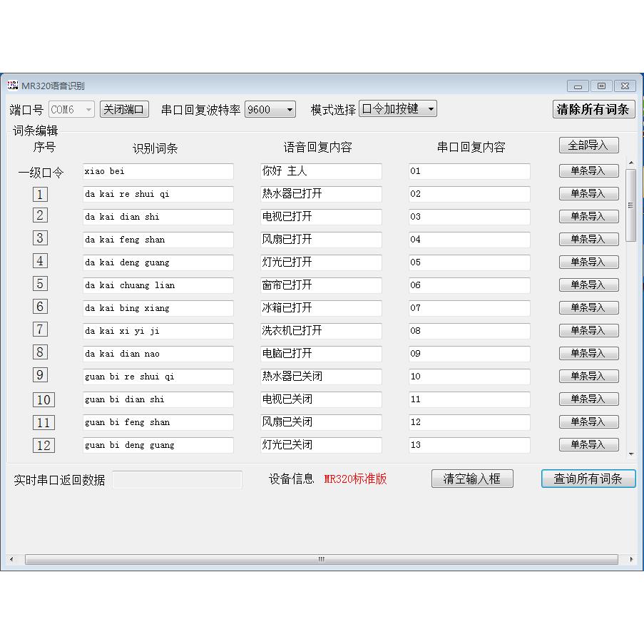Screen dimensions: 644x644
Task: Click the 灯光已关闭 voice reply field
Action: [x=321, y=445]
